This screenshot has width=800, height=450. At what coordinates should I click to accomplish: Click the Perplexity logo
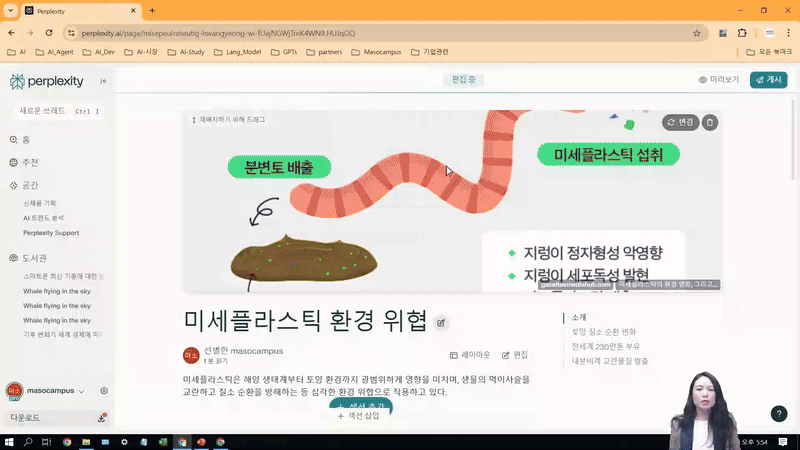coord(48,81)
